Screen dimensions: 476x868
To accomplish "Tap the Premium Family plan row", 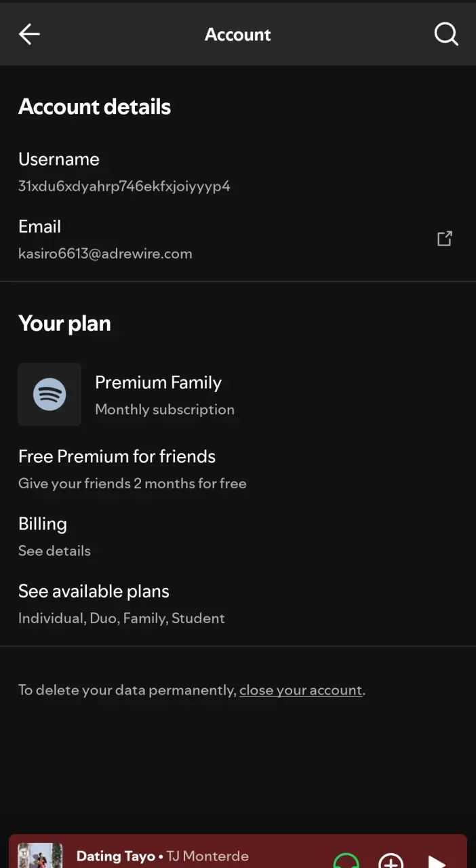I will pos(238,394).
